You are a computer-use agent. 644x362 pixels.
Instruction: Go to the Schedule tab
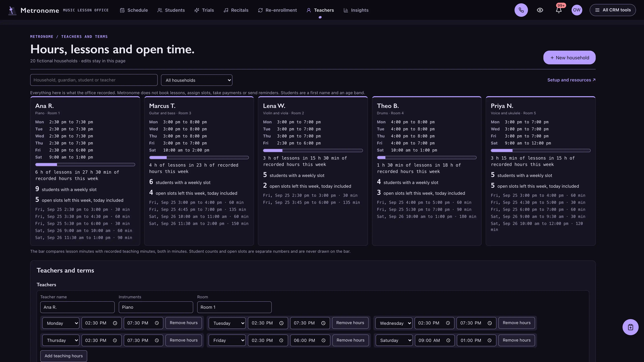[x=134, y=10]
